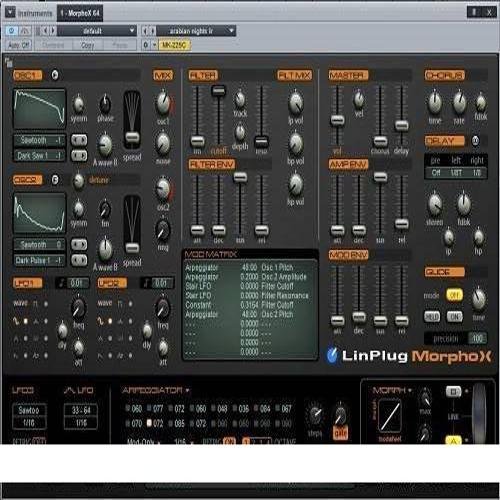Viewport: 500px width, 500px height.
Task: Click the MIX noise knob
Action: [163, 144]
